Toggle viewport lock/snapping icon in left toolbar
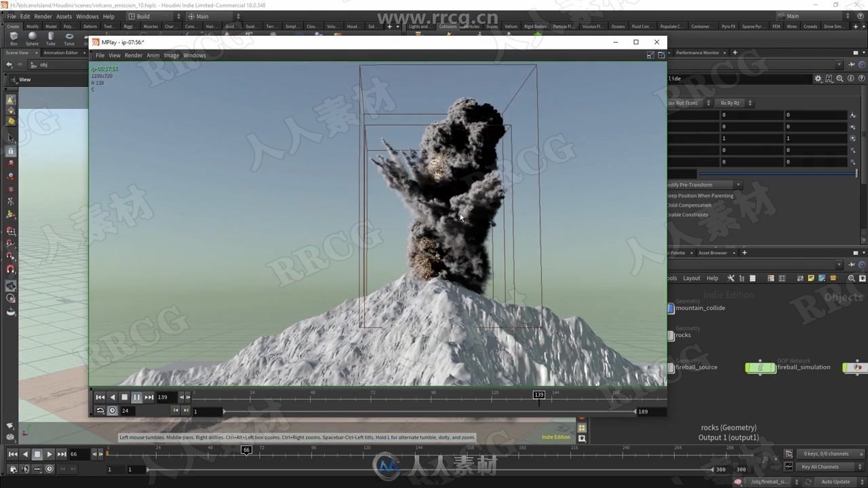This screenshot has width=868, height=488. [x=10, y=151]
